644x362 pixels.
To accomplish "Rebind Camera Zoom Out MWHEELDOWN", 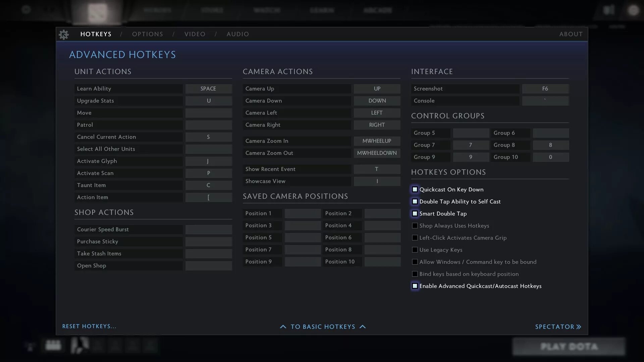I will click(x=377, y=153).
